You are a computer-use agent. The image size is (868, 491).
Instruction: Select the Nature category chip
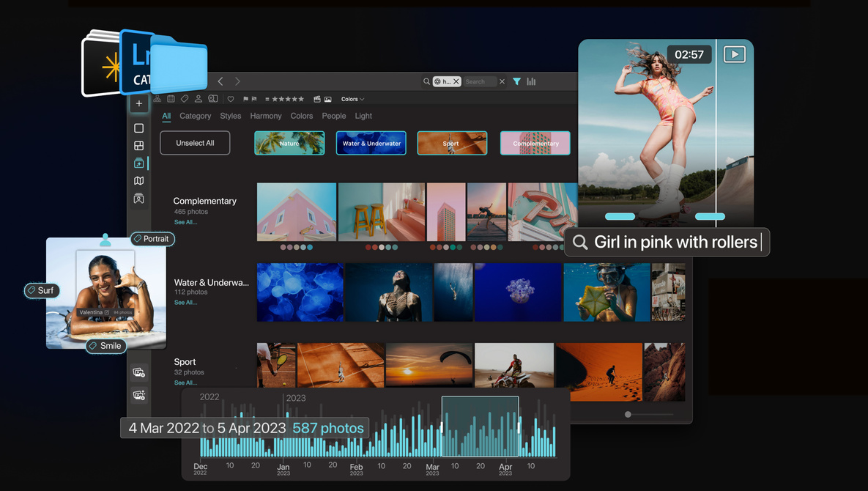pos(289,143)
